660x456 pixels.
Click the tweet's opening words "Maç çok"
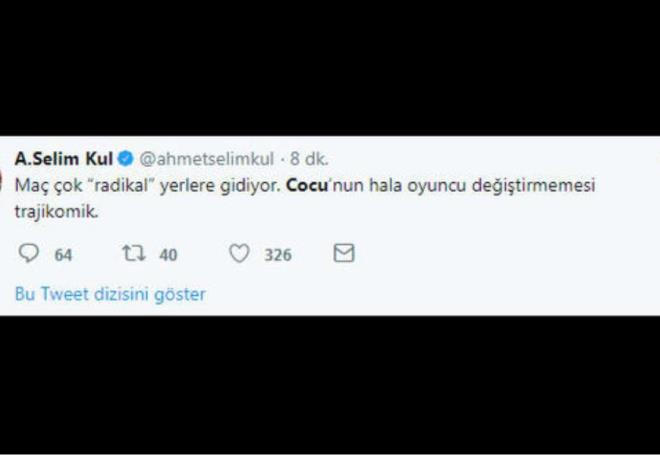point(47,186)
